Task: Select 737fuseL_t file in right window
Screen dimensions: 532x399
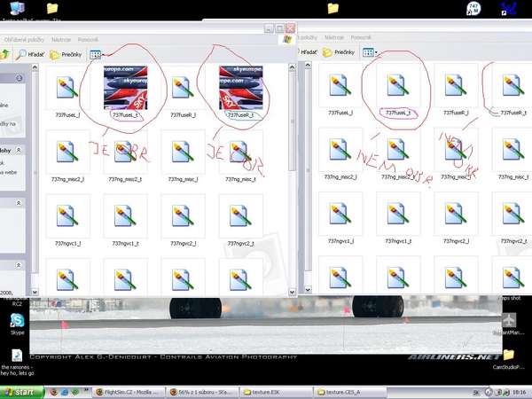Action: (398, 90)
